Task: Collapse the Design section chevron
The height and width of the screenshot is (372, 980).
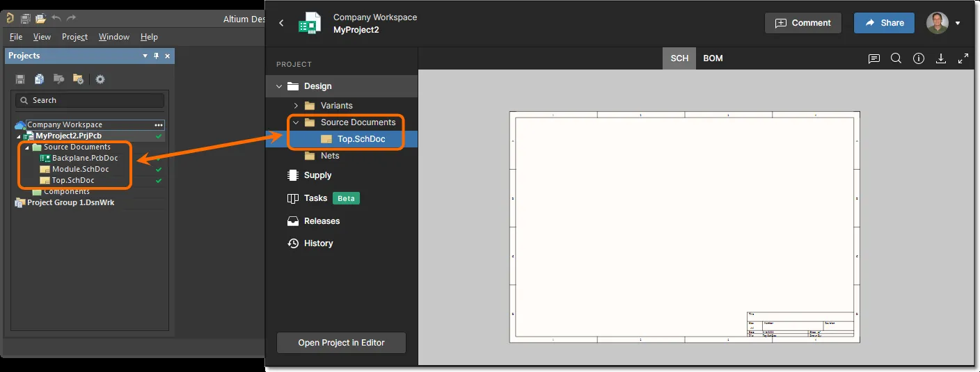Action: tap(279, 86)
